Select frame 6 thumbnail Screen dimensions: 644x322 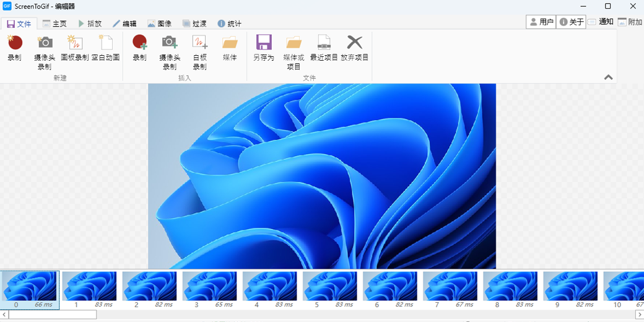coord(389,290)
